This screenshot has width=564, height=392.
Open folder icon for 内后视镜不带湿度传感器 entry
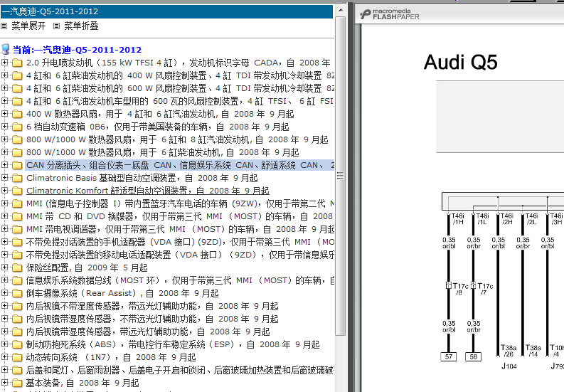coord(17,306)
